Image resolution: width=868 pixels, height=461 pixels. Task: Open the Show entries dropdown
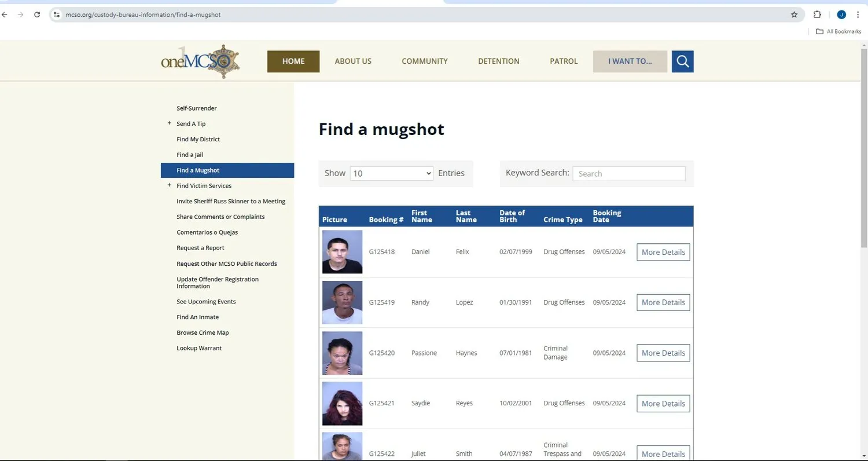(x=391, y=173)
